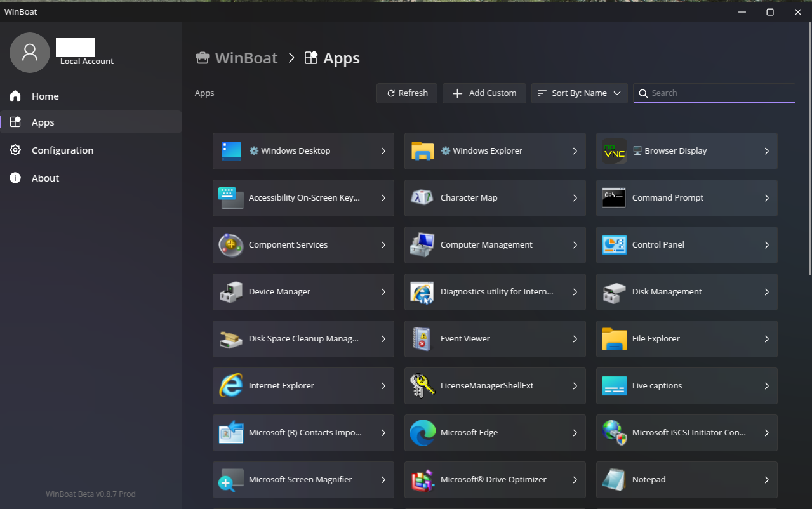Click the noVNC Browser Display icon
Screen dimensions: 812x509
(x=615, y=151)
